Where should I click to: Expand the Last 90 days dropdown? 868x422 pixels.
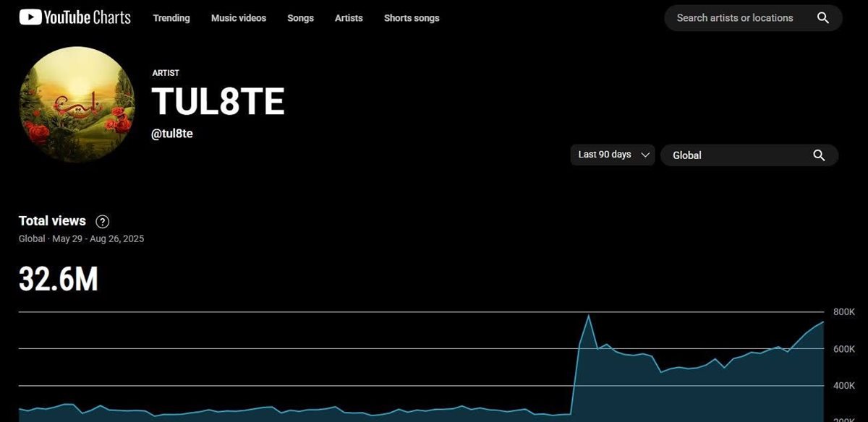[613, 155]
